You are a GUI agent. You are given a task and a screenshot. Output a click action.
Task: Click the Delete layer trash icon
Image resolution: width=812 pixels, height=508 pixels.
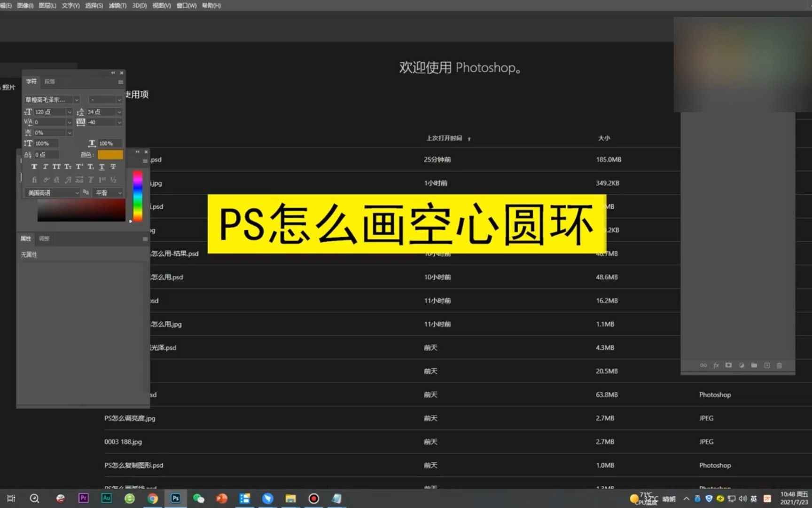tap(779, 365)
